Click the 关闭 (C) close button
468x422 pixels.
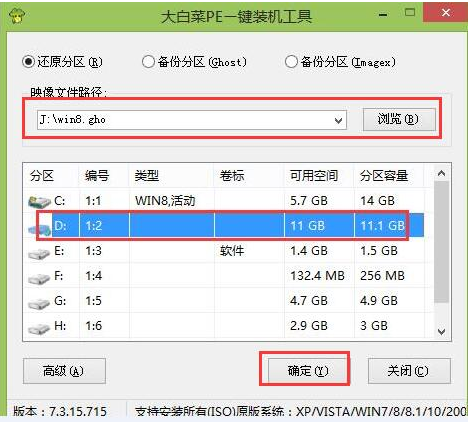pos(409,371)
